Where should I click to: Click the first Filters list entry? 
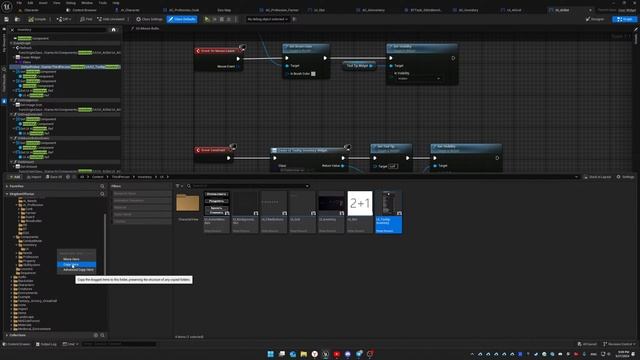[x=142, y=193]
